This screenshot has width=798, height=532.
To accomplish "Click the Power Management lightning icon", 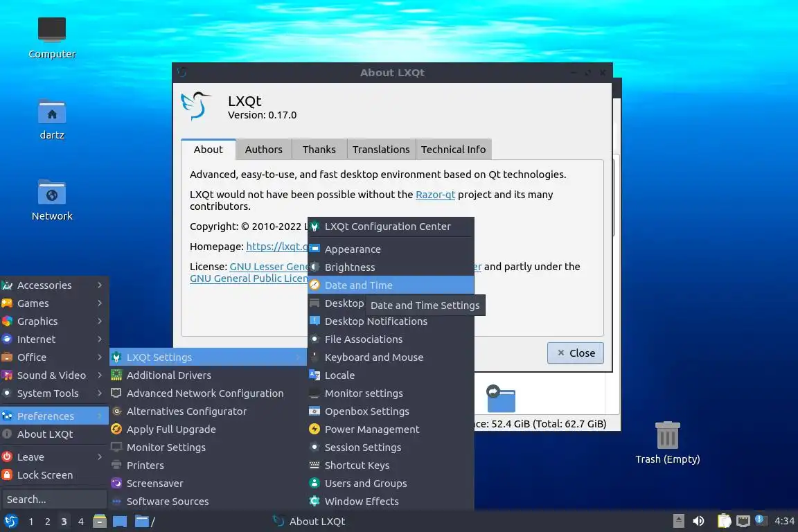I will 314,429.
